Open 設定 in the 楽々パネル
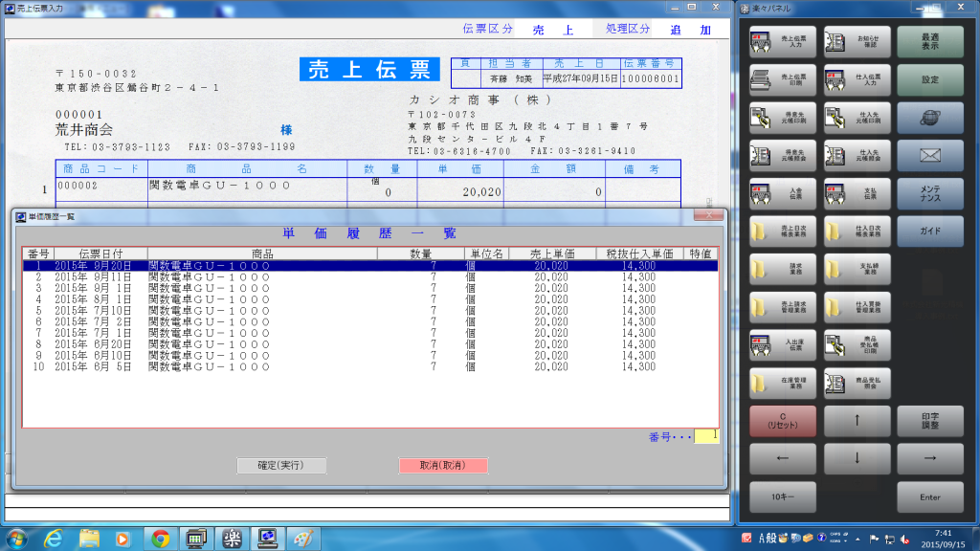 tap(930, 80)
